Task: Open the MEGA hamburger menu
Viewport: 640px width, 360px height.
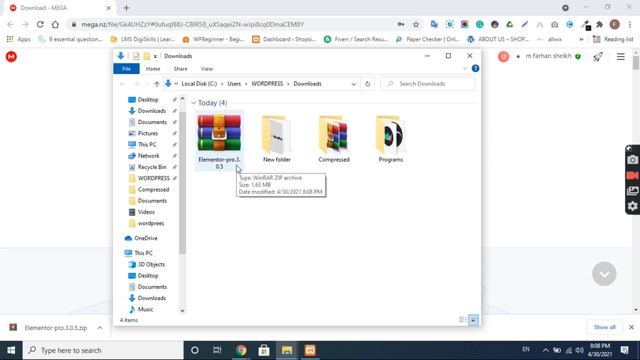Action: point(620,57)
